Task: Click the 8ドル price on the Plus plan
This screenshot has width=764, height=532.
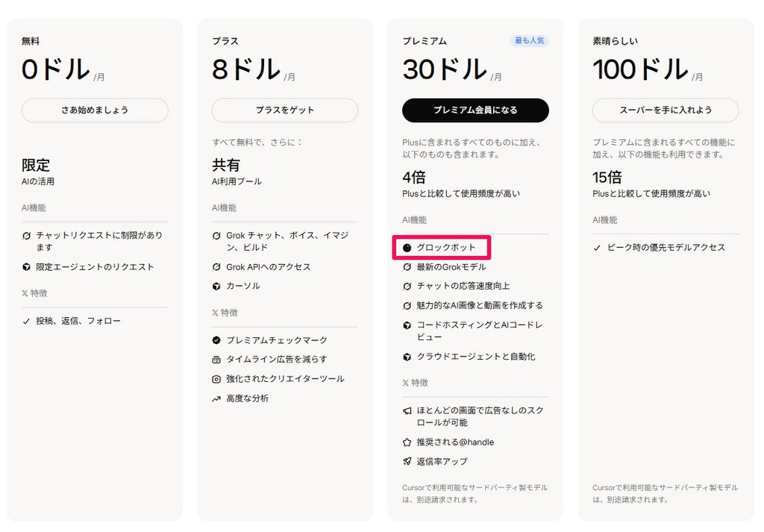Action: (x=246, y=69)
